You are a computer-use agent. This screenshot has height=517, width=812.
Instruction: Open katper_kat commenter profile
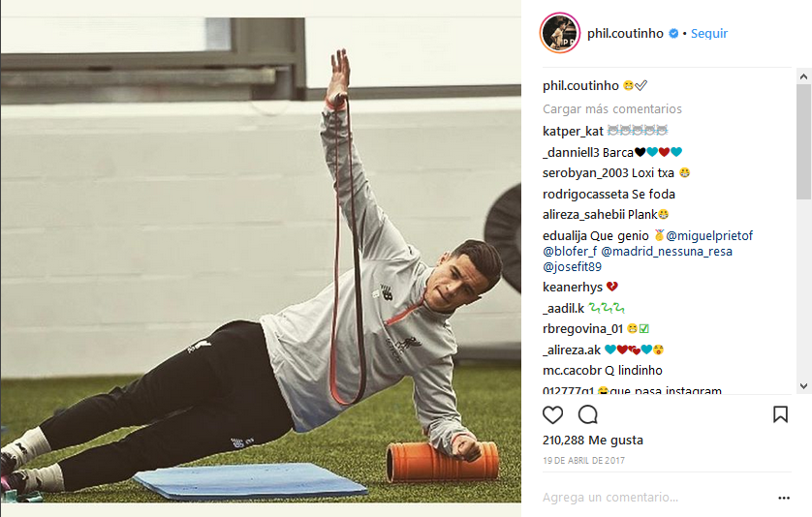573,131
